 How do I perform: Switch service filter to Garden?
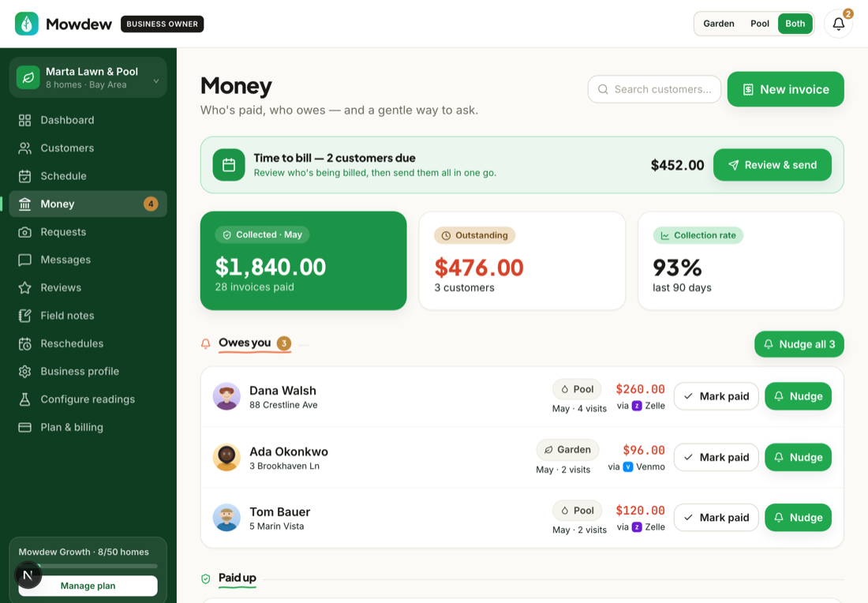pos(719,24)
